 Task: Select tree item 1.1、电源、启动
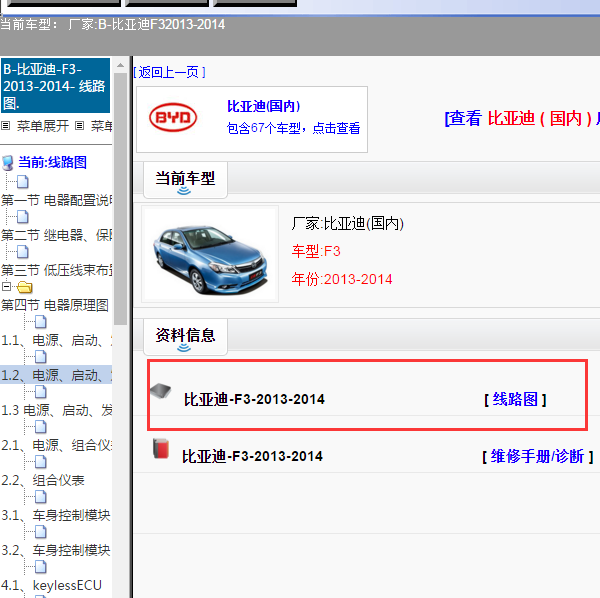pos(56,340)
